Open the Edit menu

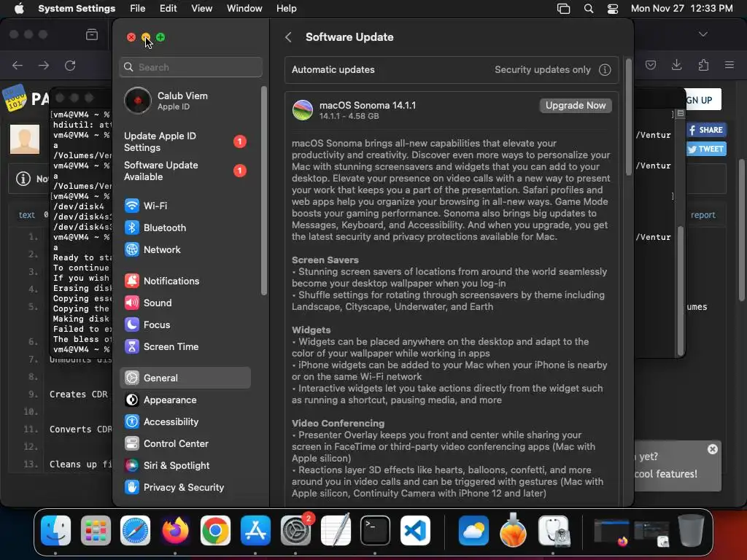[169, 9]
